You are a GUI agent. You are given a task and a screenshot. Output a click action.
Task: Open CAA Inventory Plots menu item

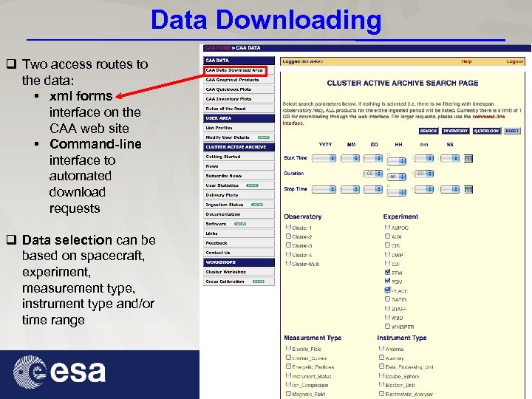tap(239, 99)
